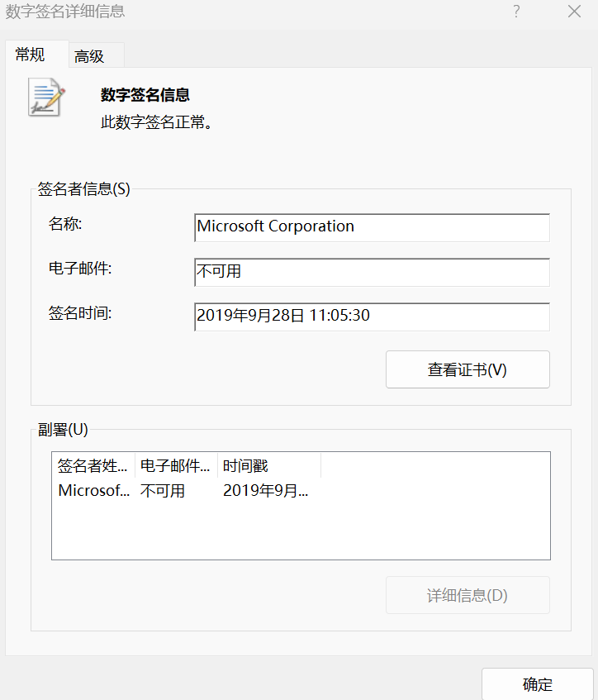
Task: Select the 常规 tab
Action: coord(31,55)
